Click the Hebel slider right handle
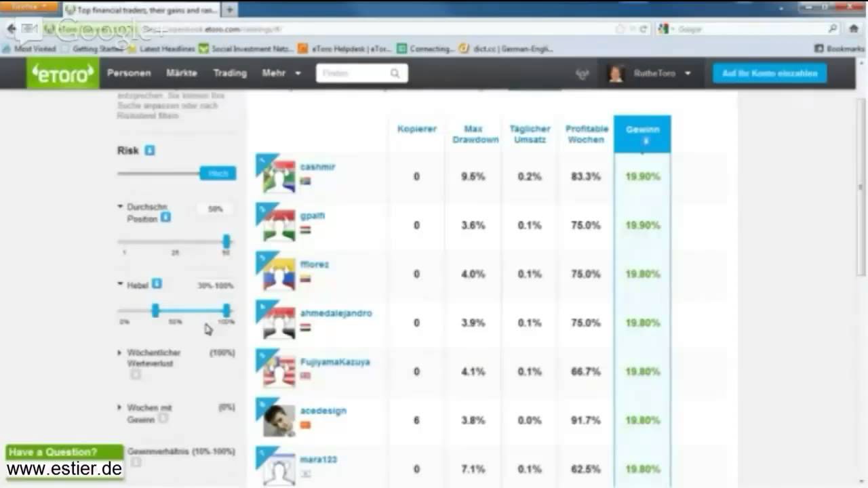 coord(226,310)
